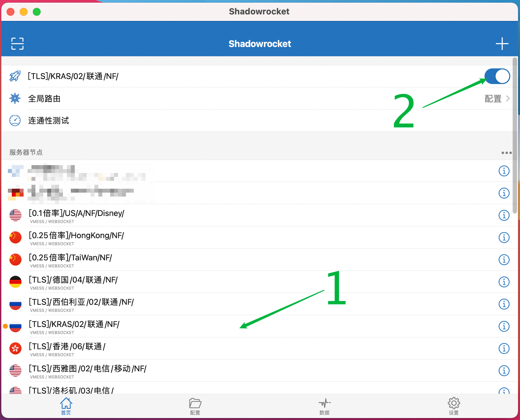Select the [TLS]/德国/04/联通/NF/ server node
520x420 pixels.
coord(73,280)
